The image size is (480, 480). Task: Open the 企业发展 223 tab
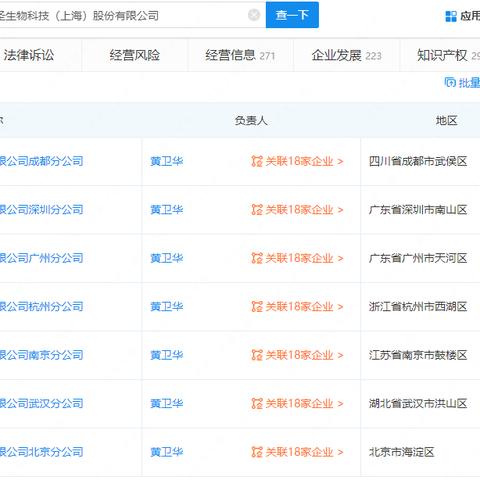click(x=346, y=55)
